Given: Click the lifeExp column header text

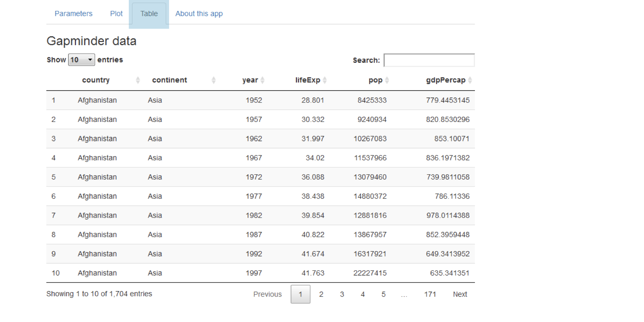Looking at the screenshot, I should coord(308,80).
